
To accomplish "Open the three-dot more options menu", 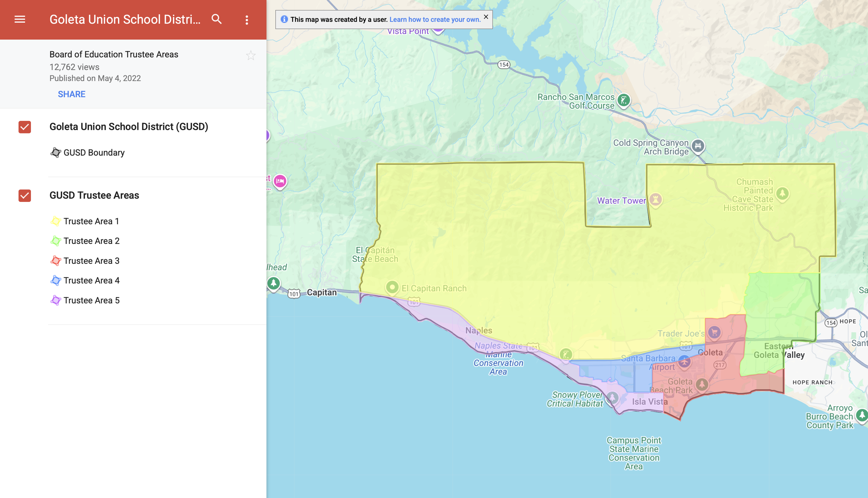I will pyautogui.click(x=247, y=20).
